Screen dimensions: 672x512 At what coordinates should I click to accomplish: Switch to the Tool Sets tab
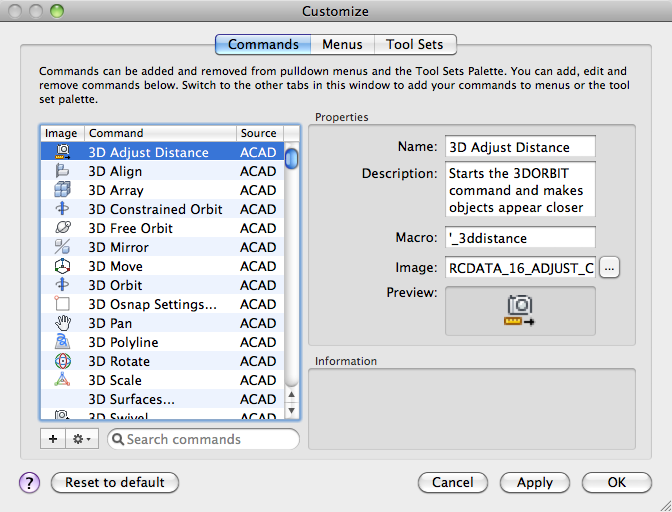tap(415, 44)
